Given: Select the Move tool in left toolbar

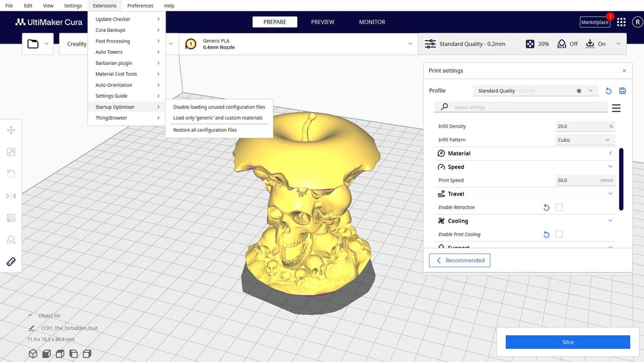Looking at the screenshot, I should coord(11,130).
